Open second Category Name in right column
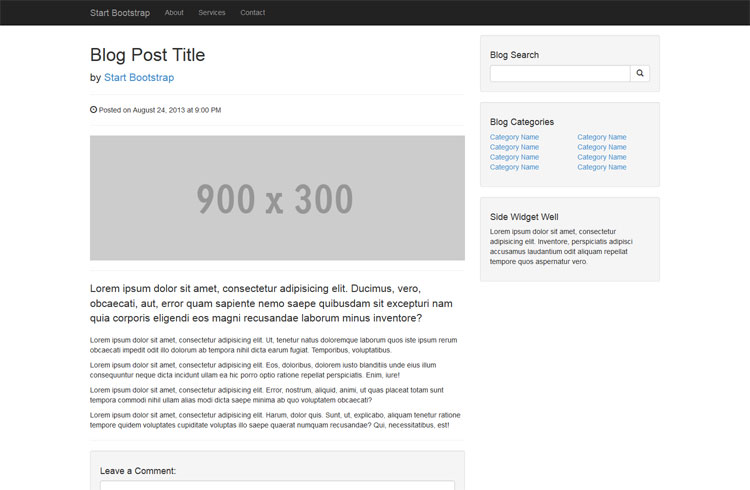The height and width of the screenshot is (490, 750). click(x=602, y=147)
